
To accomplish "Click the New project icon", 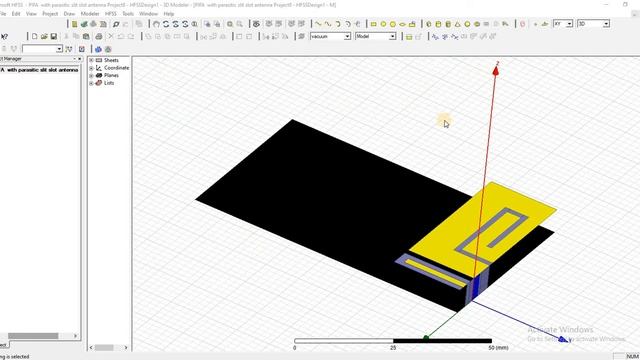I will [x=35, y=36].
